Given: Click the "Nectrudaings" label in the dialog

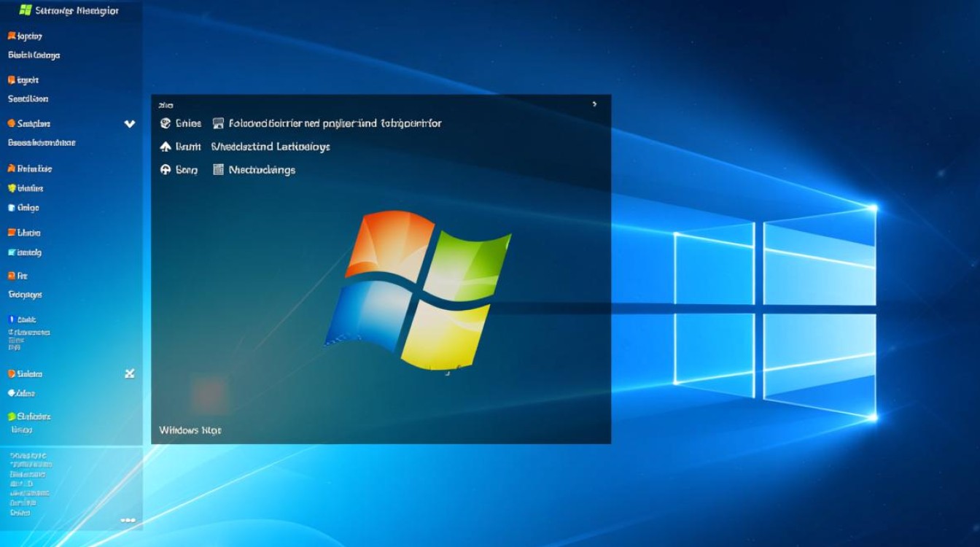Looking at the screenshot, I should coord(262,170).
